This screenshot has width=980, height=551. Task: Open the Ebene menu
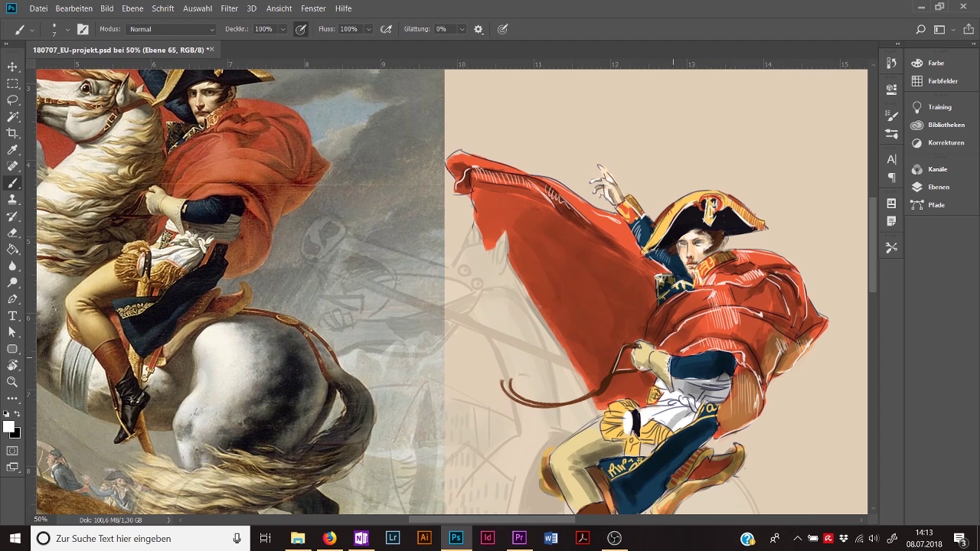click(132, 8)
